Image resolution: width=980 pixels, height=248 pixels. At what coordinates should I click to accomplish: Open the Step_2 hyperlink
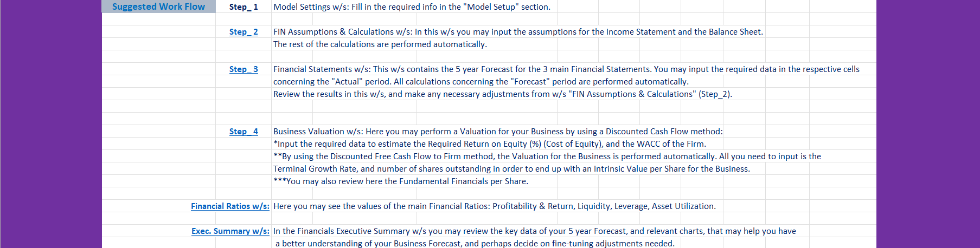244,32
